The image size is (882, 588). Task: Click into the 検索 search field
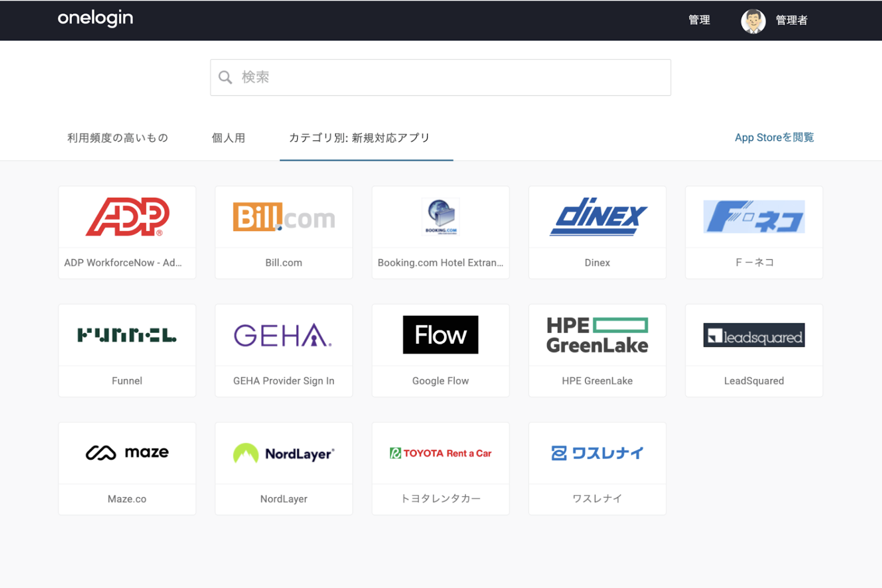coord(440,77)
